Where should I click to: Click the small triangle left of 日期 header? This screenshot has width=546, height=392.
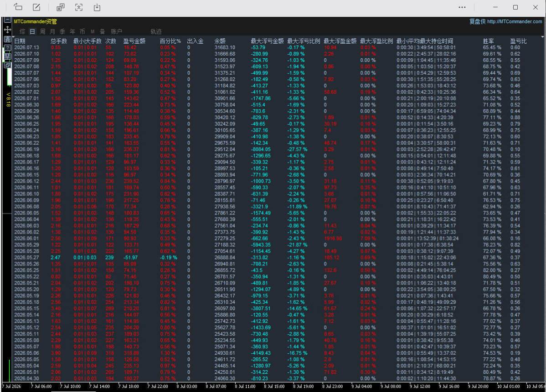[13, 37]
